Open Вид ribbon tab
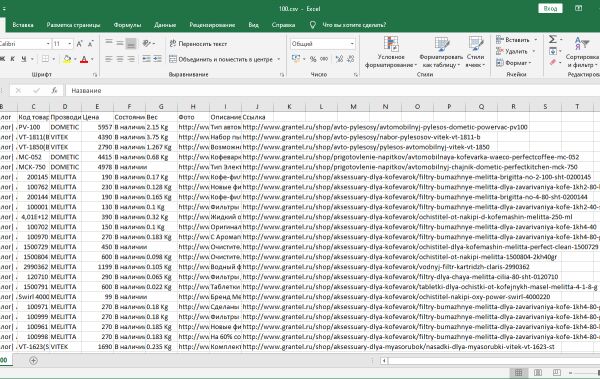The image size is (600, 379). 253,25
